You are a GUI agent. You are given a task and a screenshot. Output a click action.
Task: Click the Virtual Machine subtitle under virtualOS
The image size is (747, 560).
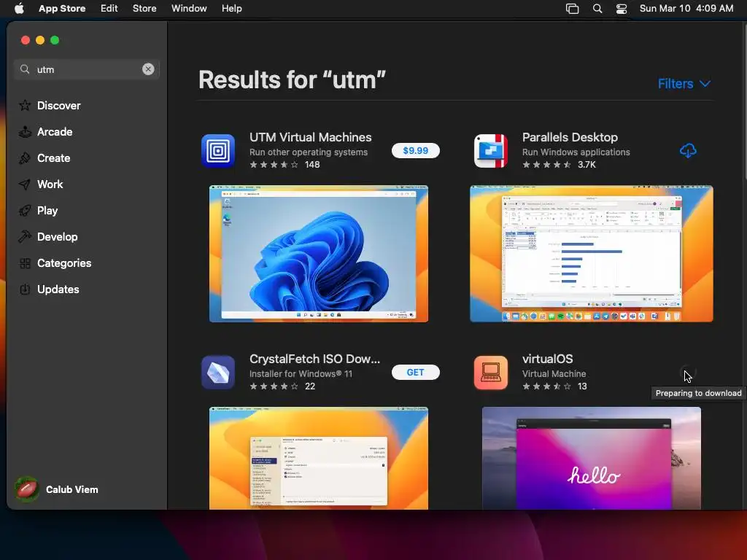coord(554,374)
